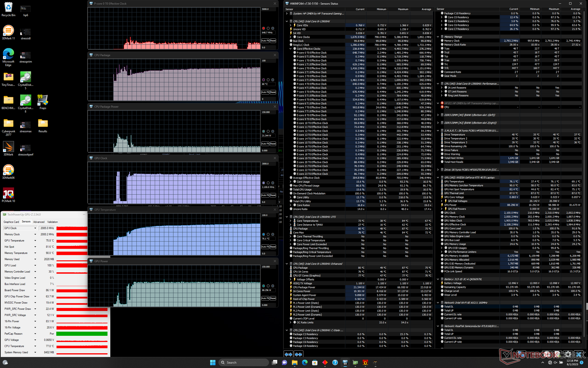Click Reset in CPU Package graph
This screenshot has height=368, width=588.
273,92
